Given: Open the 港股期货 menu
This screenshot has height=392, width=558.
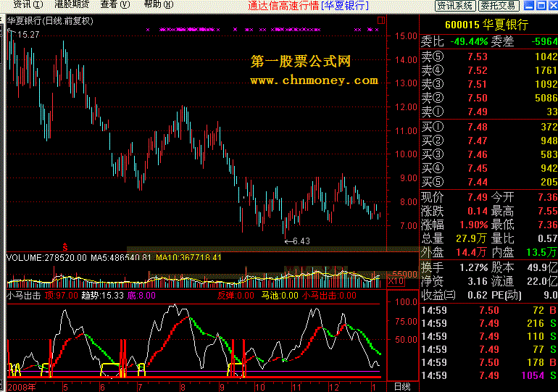Looking at the screenshot, I should [72, 4].
